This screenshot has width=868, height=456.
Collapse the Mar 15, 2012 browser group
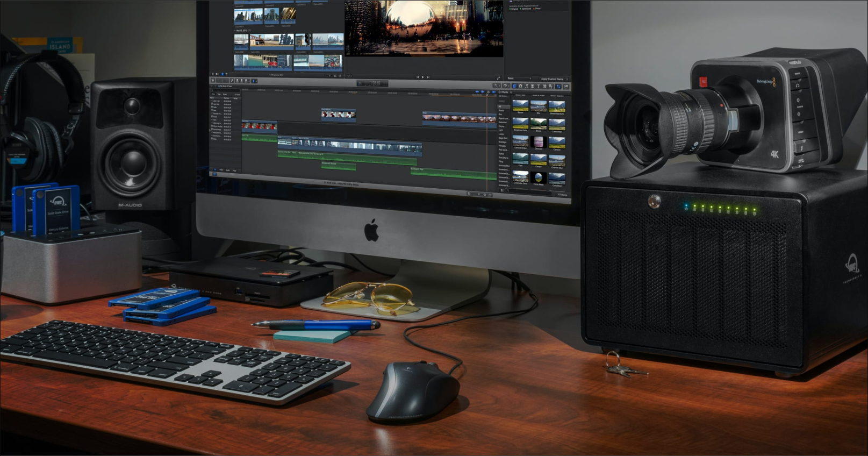coord(235,31)
